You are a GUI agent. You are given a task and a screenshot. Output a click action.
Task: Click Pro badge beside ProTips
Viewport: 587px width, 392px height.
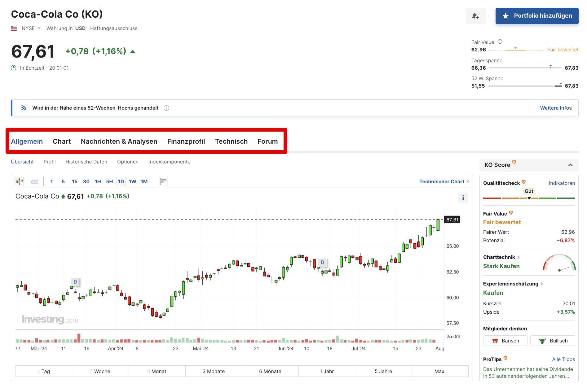[x=505, y=358]
